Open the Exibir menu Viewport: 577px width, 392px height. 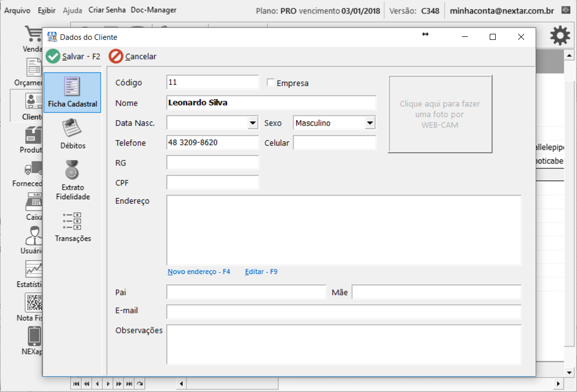[47, 9]
